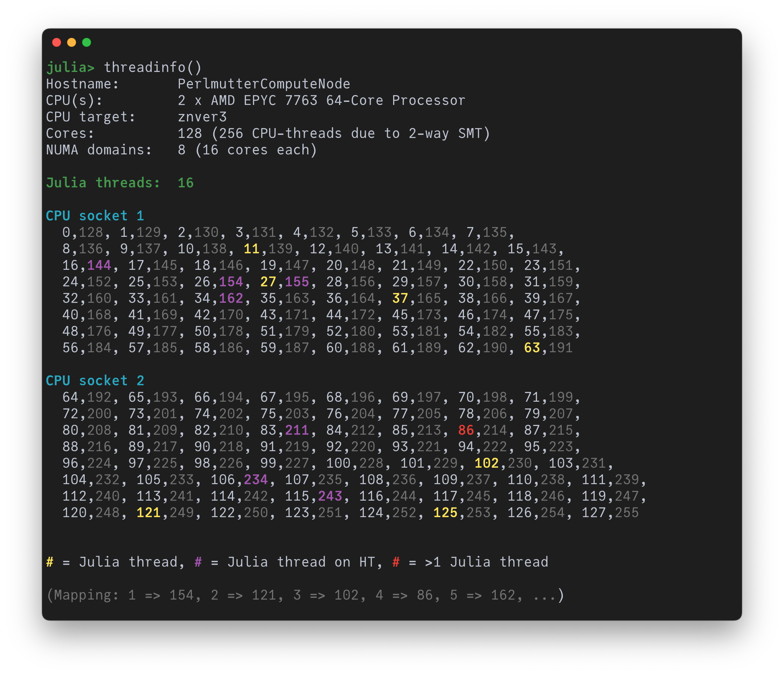Click yellow highlighted CPU 125

(445, 513)
